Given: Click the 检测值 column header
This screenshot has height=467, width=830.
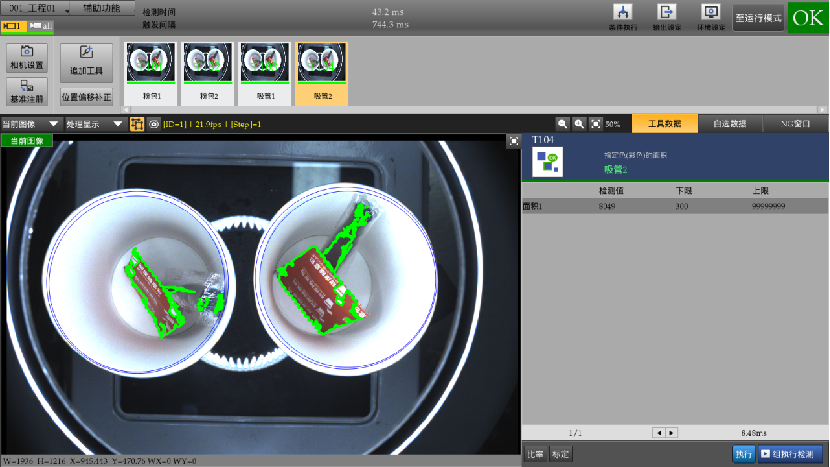Looking at the screenshot, I should [x=611, y=191].
